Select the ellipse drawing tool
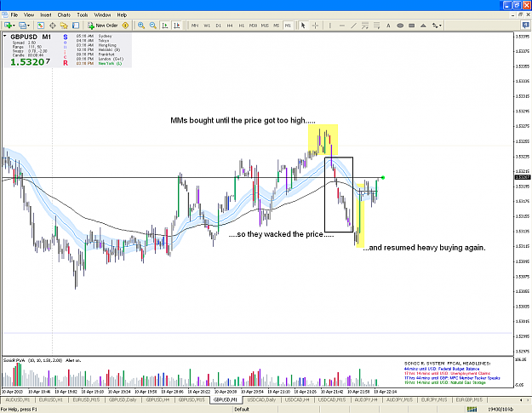 [400, 26]
